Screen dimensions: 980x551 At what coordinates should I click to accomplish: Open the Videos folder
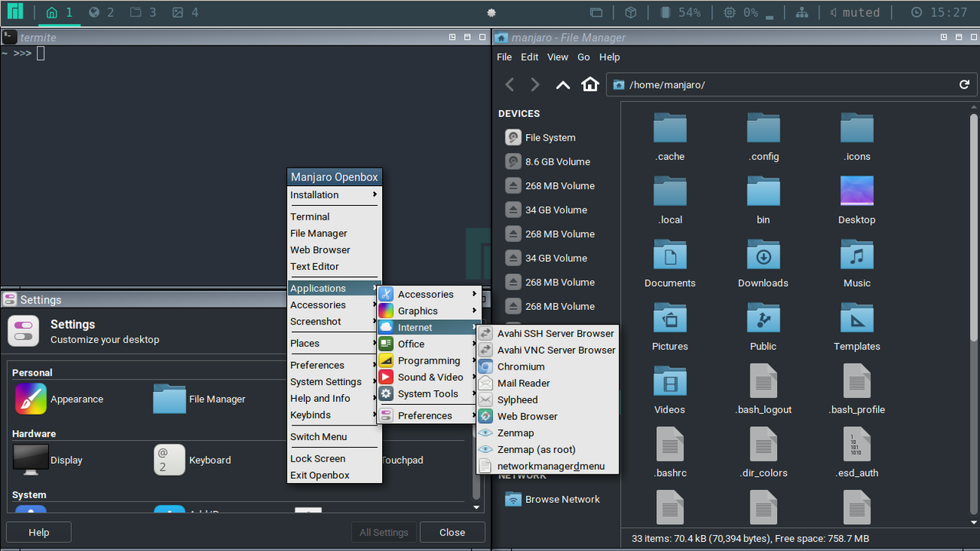coord(670,390)
